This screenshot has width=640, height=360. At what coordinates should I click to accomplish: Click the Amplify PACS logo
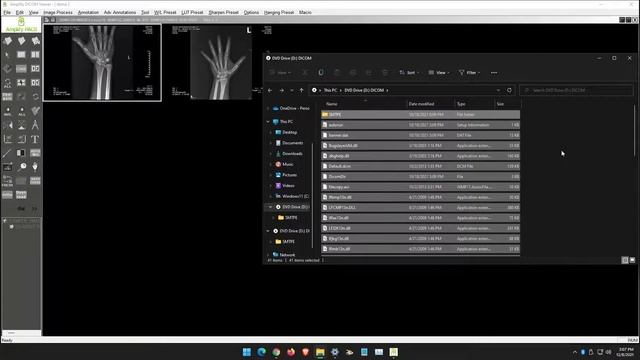pyautogui.click(x=21, y=25)
